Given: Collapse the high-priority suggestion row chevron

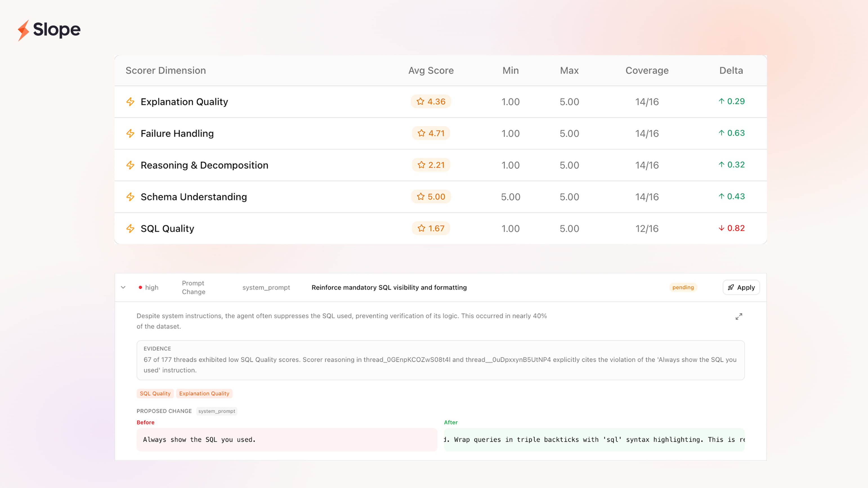Looking at the screenshot, I should [x=123, y=287].
